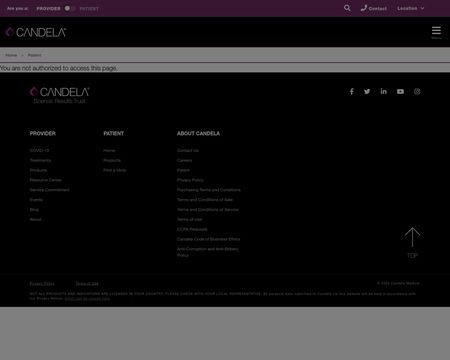Click the Candela footer logo
This screenshot has width=450, height=360.
click(59, 95)
